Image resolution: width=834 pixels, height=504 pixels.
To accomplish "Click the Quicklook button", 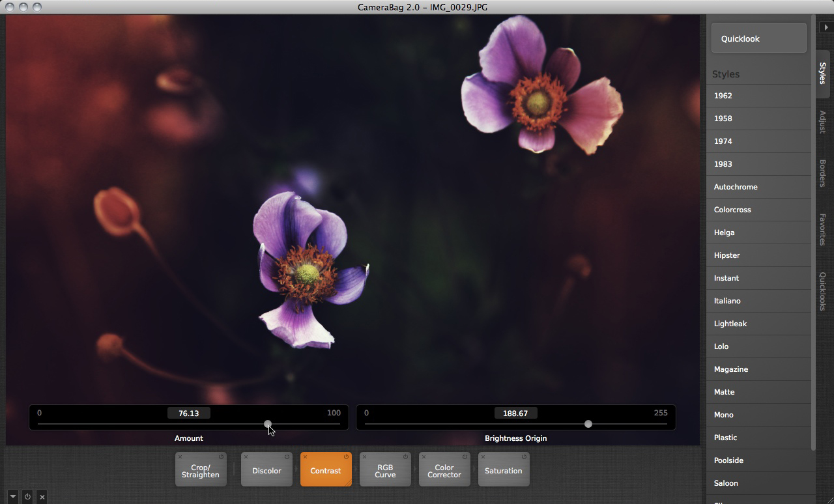I will coord(759,38).
